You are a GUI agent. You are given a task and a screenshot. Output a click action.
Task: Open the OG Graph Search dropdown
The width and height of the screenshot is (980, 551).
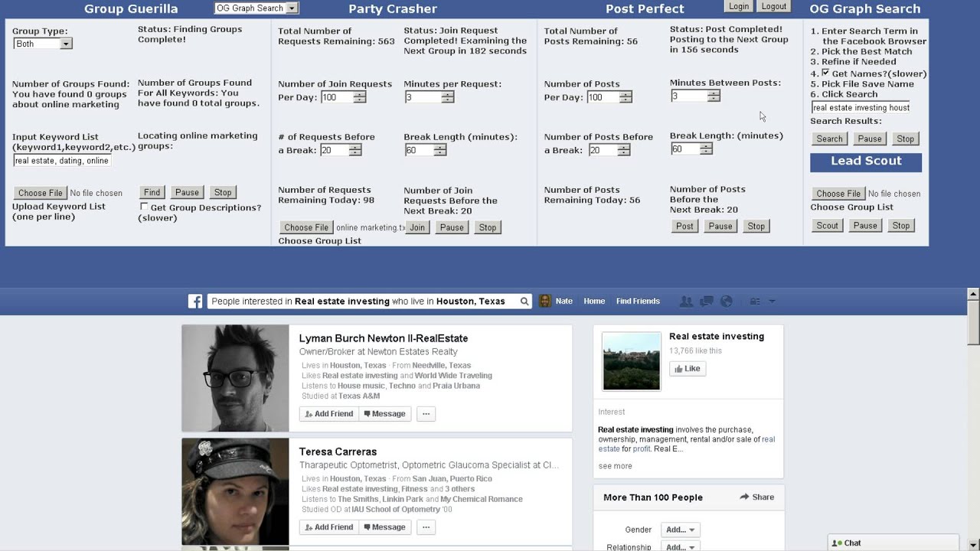click(256, 8)
